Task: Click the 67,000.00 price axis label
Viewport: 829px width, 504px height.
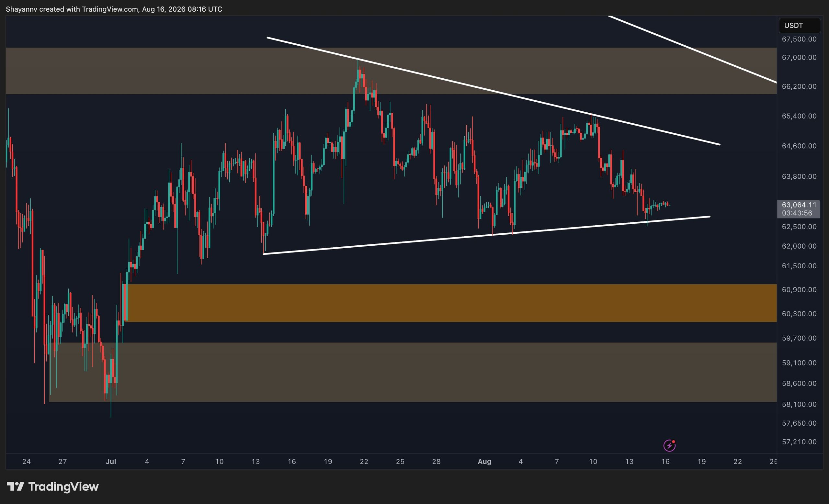Action: 799,58
